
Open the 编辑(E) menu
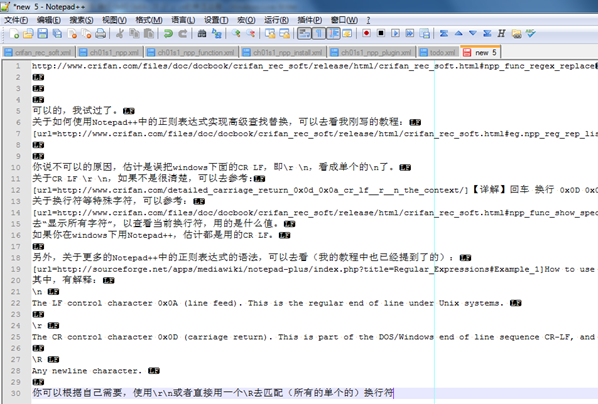48,20
